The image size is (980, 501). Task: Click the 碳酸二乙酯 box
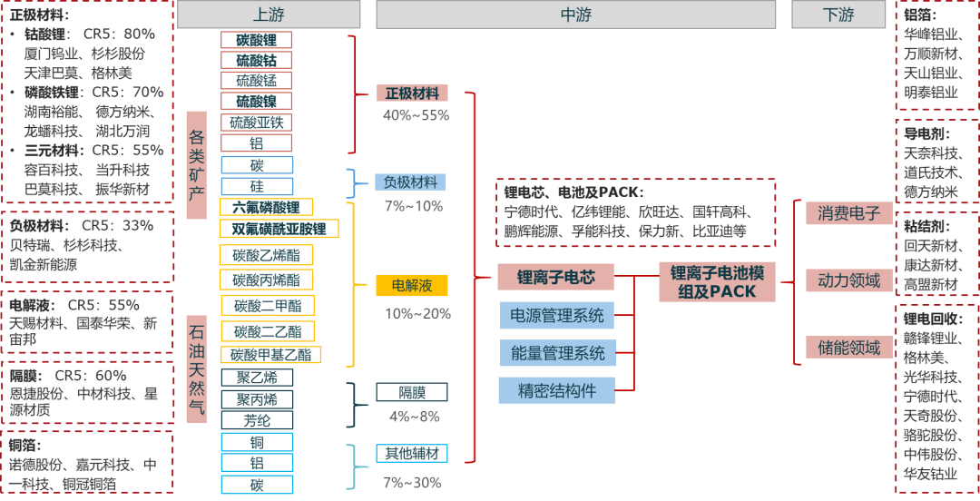[x=268, y=330]
